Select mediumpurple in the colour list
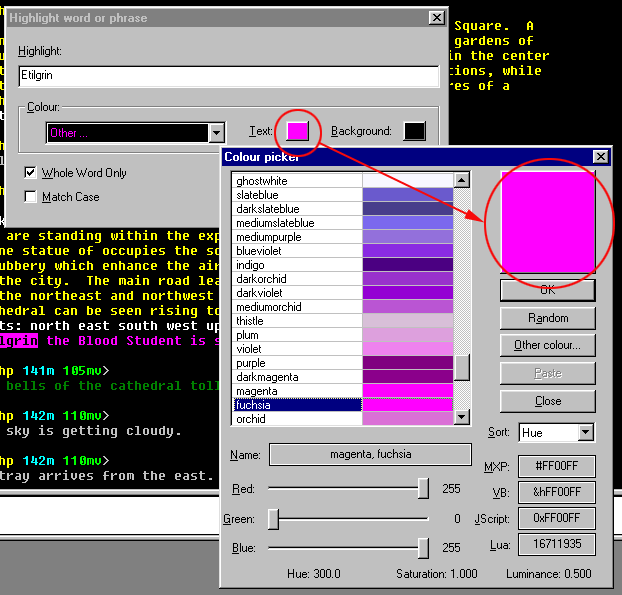This screenshot has height=595, width=622. coord(297,237)
